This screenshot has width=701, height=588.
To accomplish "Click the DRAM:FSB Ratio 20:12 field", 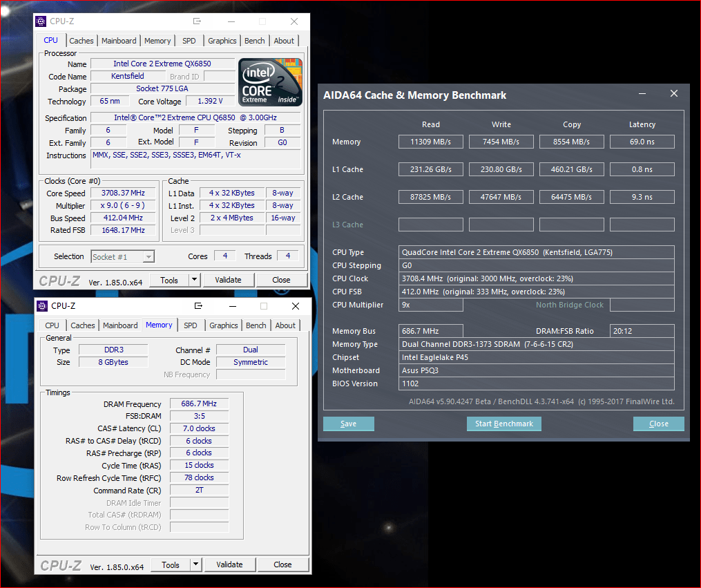I will coord(642,331).
